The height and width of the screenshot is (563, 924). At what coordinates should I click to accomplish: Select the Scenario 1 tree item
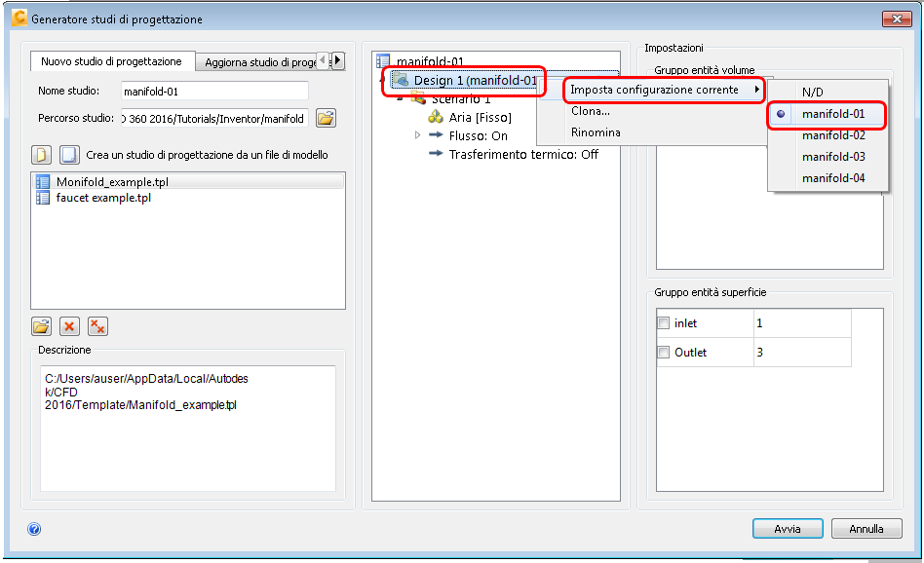461,99
